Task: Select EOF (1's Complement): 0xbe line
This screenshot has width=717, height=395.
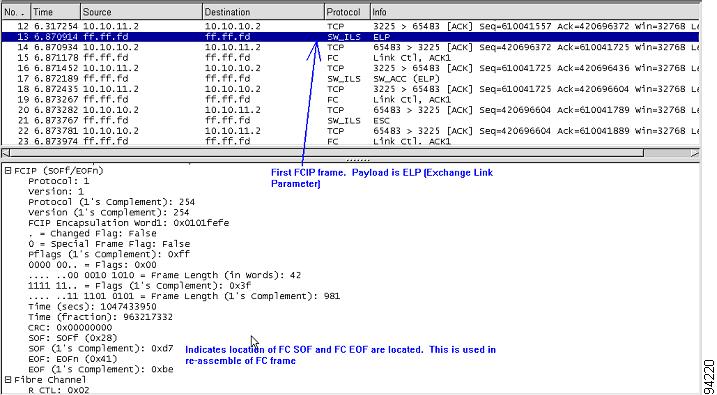Action: (101, 369)
